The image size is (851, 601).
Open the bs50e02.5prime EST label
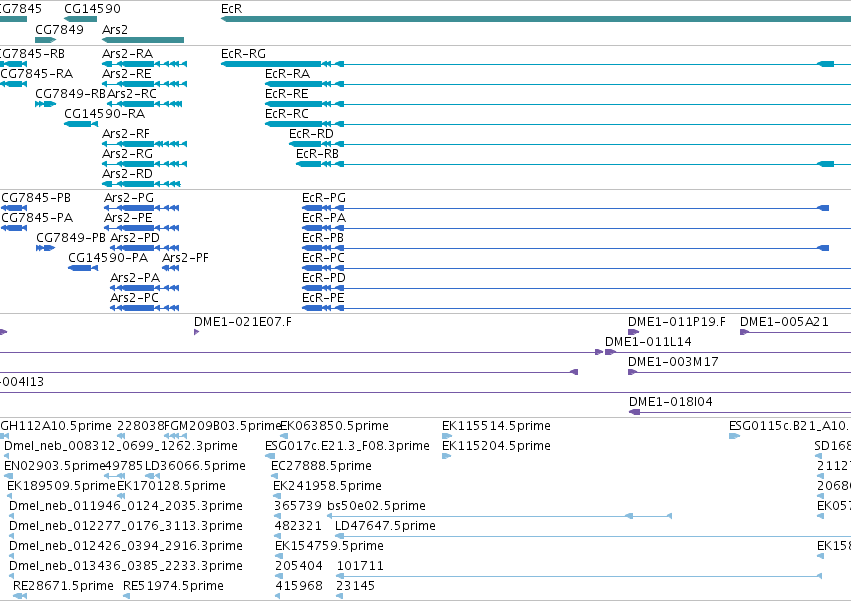coord(376,507)
